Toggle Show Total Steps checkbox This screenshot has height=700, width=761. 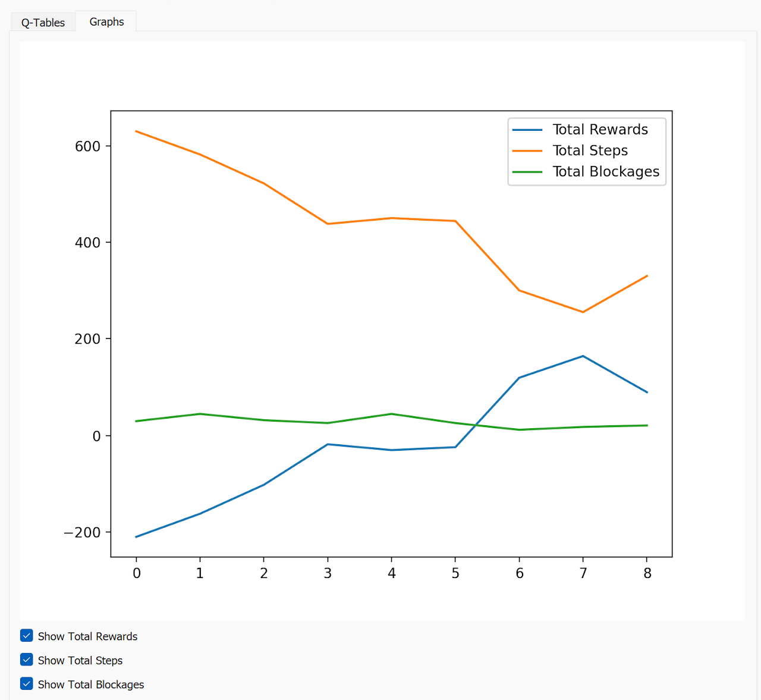[27, 660]
